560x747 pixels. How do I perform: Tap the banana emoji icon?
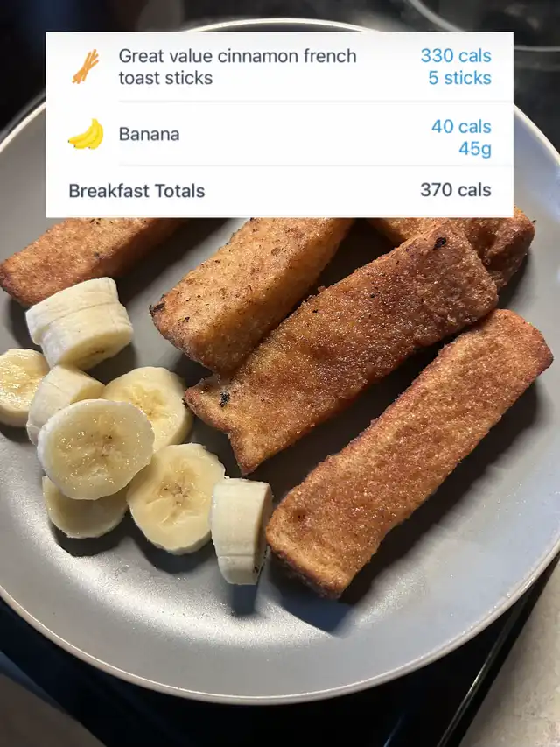pyautogui.click(x=87, y=134)
